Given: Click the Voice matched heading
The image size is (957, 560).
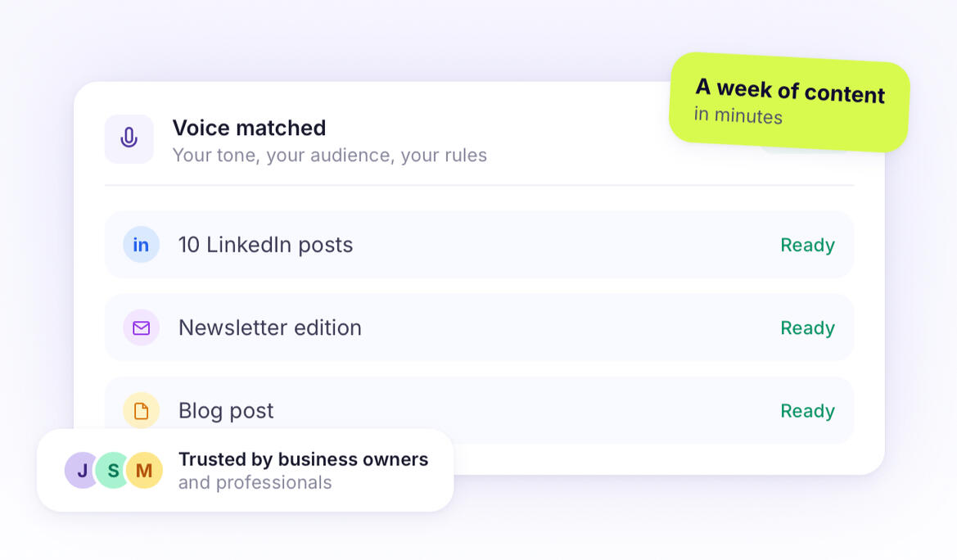Looking at the screenshot, I should point(249,128).
